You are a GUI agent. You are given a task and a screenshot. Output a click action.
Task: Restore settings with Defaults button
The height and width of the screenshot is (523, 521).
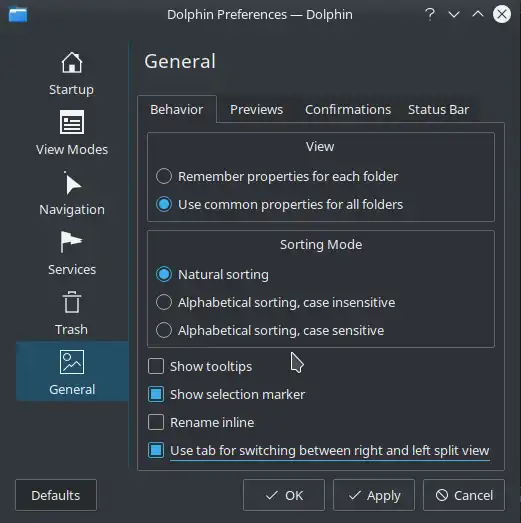56,495
